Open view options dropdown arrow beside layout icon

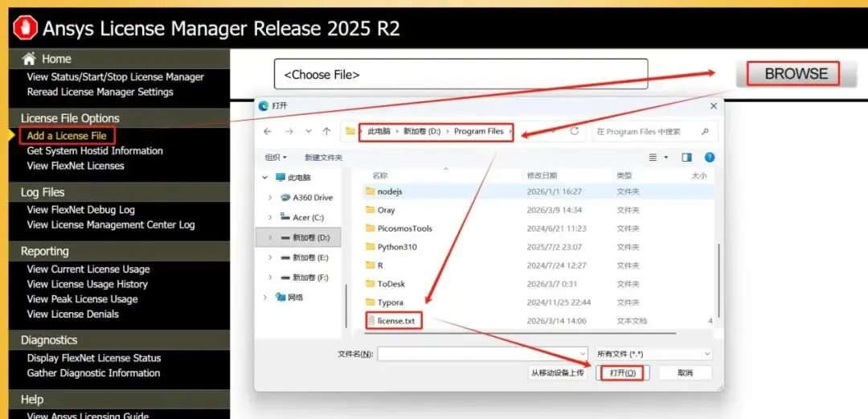tap(666, 158)
